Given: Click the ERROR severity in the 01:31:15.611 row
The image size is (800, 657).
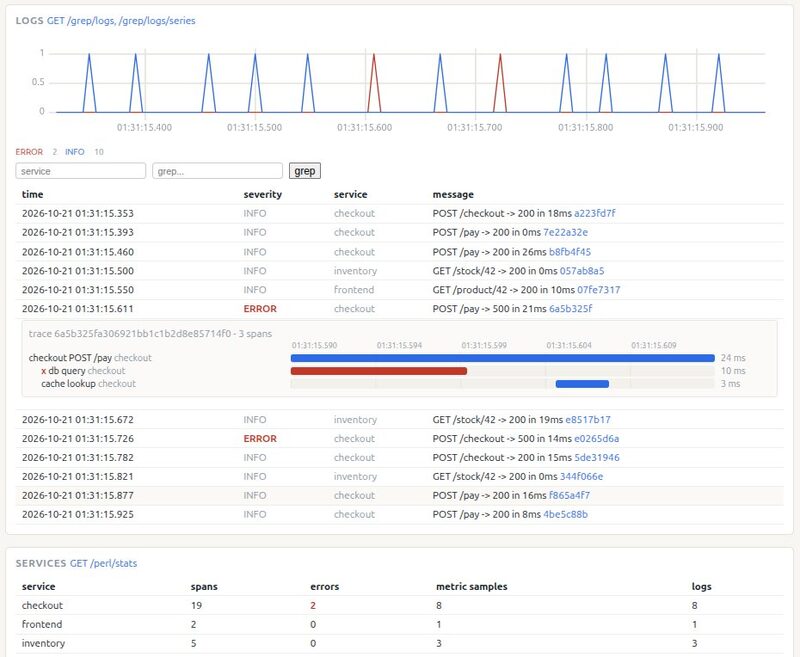Looking at the screenshot, I should (260, 309).
